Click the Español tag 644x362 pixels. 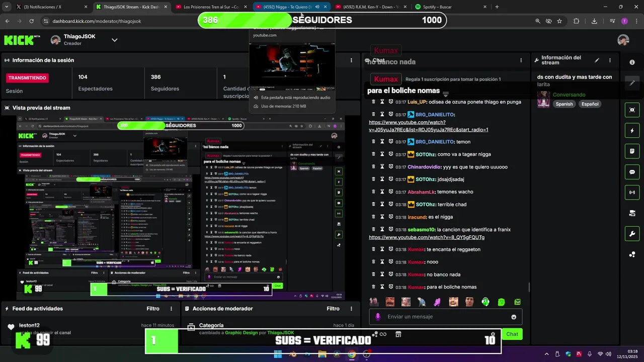(590, 104)
